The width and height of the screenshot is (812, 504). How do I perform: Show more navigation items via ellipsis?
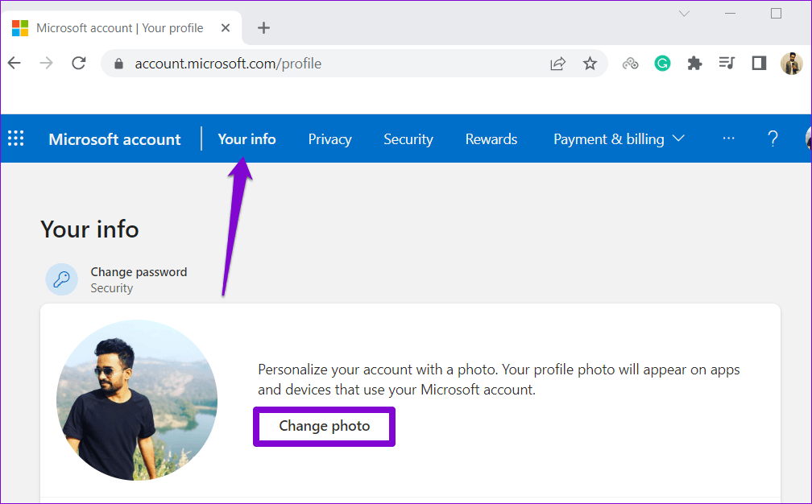728,138
